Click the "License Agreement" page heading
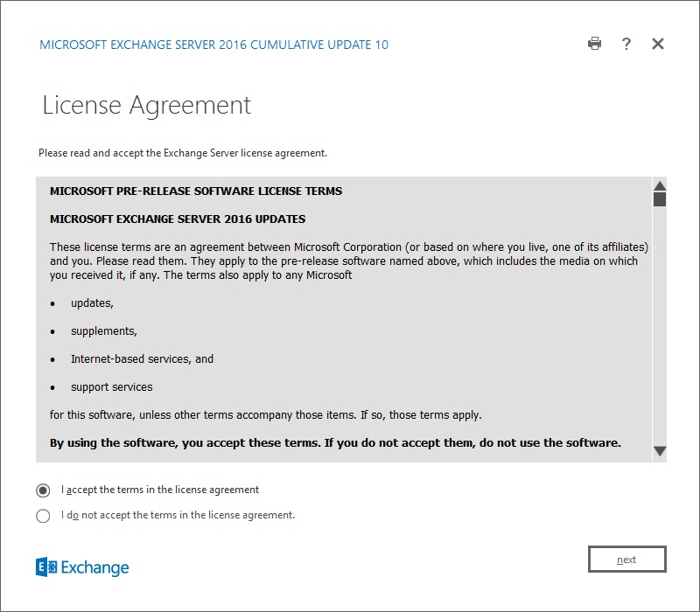Screen dimensions: 700x612 point(146,106)
